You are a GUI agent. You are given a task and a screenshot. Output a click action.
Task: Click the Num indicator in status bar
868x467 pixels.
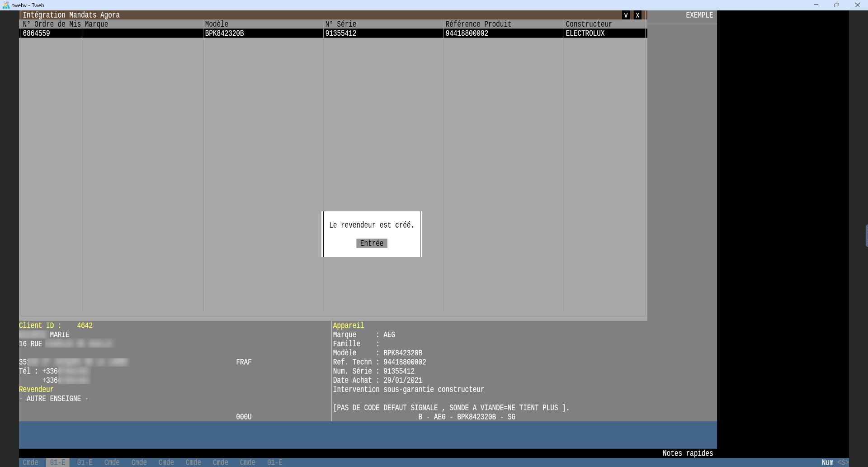point(827,462)
